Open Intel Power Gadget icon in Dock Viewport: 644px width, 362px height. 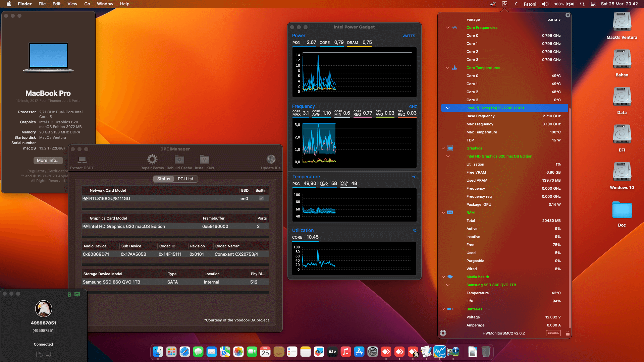(440, 352)
